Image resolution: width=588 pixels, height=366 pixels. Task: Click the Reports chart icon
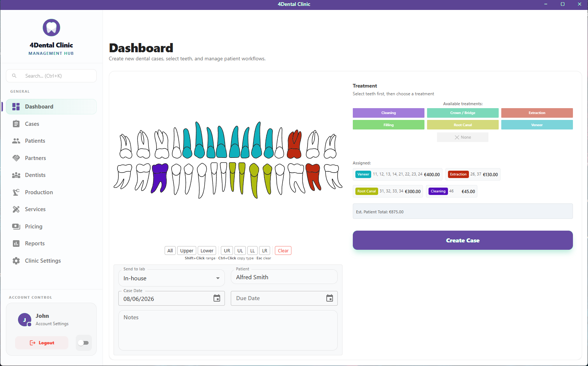click(x=16, y=244)
